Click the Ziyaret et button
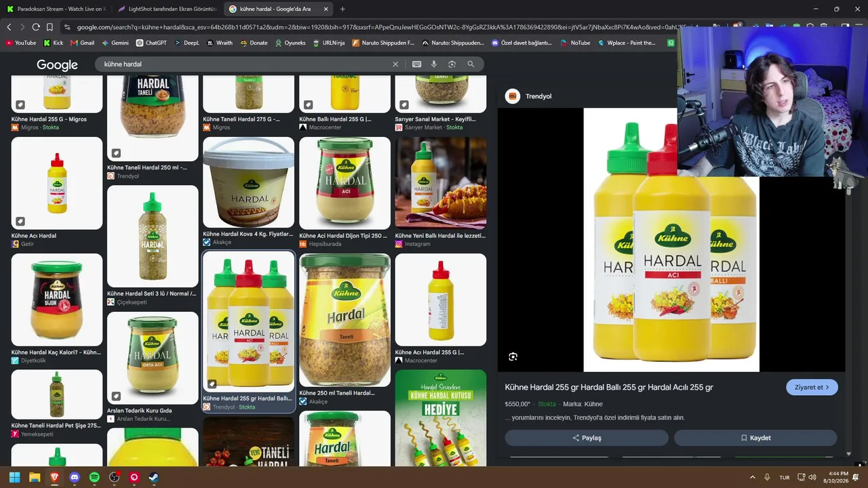The height and width of the screenshot is (488, 868). (x=812, y=387)
